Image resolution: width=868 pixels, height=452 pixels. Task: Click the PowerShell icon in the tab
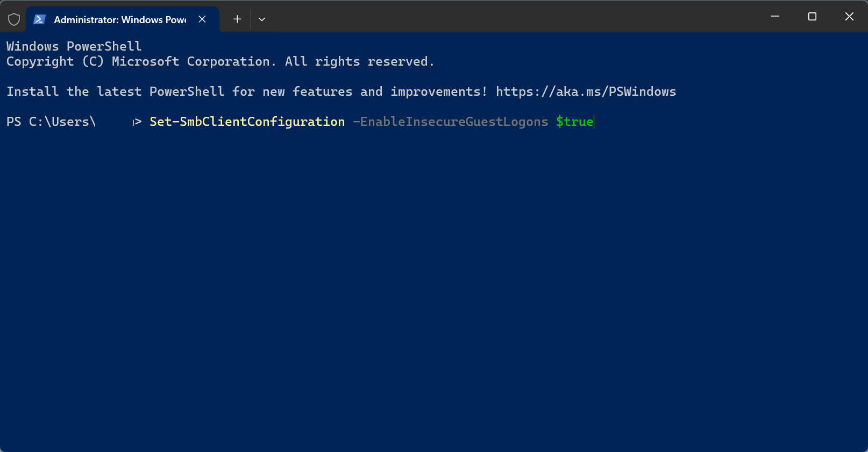39,19
